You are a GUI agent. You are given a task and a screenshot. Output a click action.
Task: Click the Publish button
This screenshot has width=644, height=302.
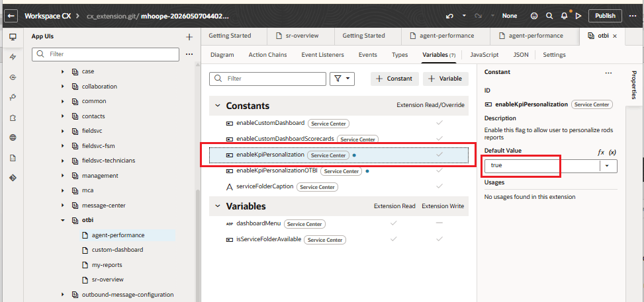[x=605, y=16]
